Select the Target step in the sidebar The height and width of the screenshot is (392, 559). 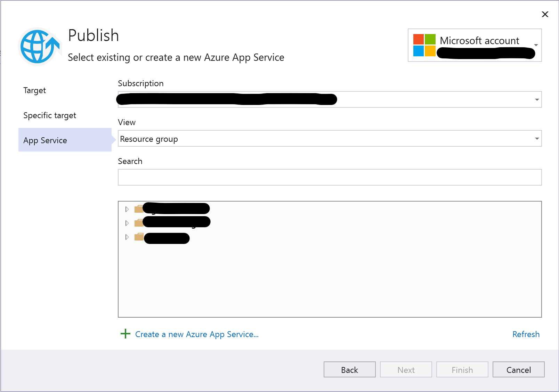[x=34, y=90]
